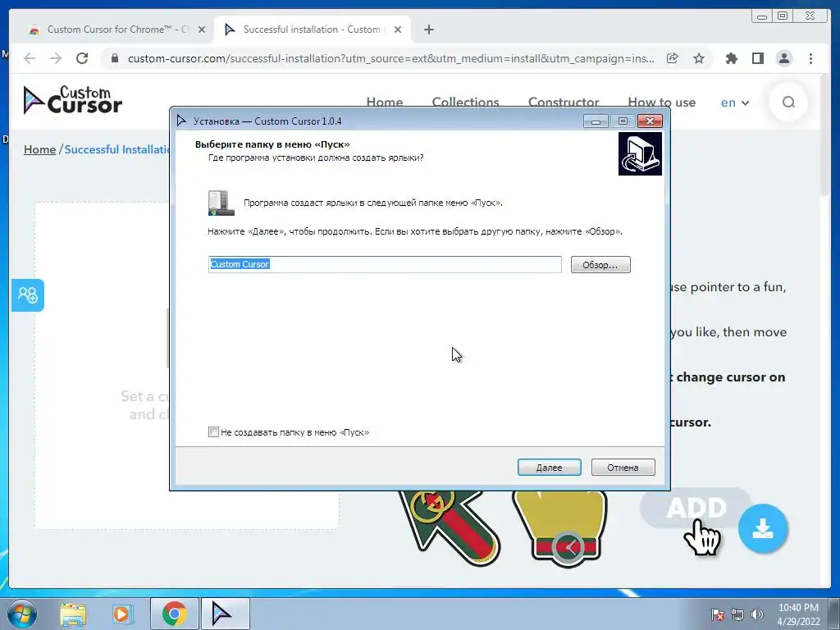Click the Home breadcrumb link
840x630 pixels.
(39, 149)
